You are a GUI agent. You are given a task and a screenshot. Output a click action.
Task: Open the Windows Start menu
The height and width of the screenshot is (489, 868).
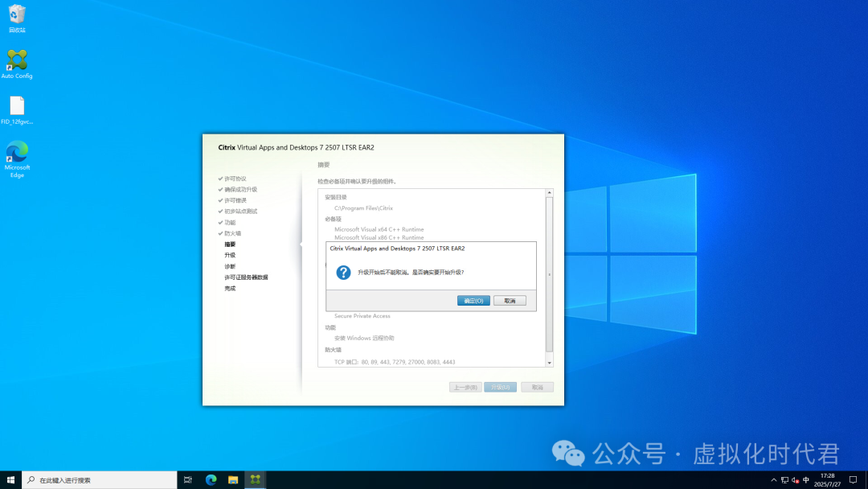click(x=10, y=479)
